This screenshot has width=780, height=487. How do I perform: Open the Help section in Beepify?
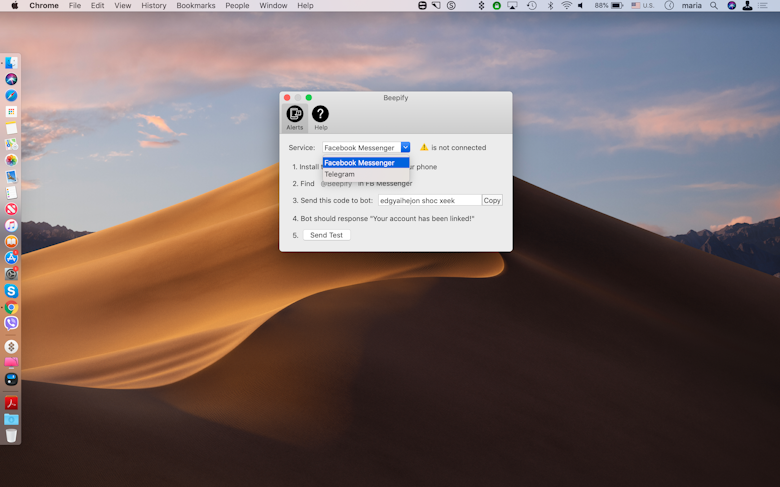click(320, 118)
